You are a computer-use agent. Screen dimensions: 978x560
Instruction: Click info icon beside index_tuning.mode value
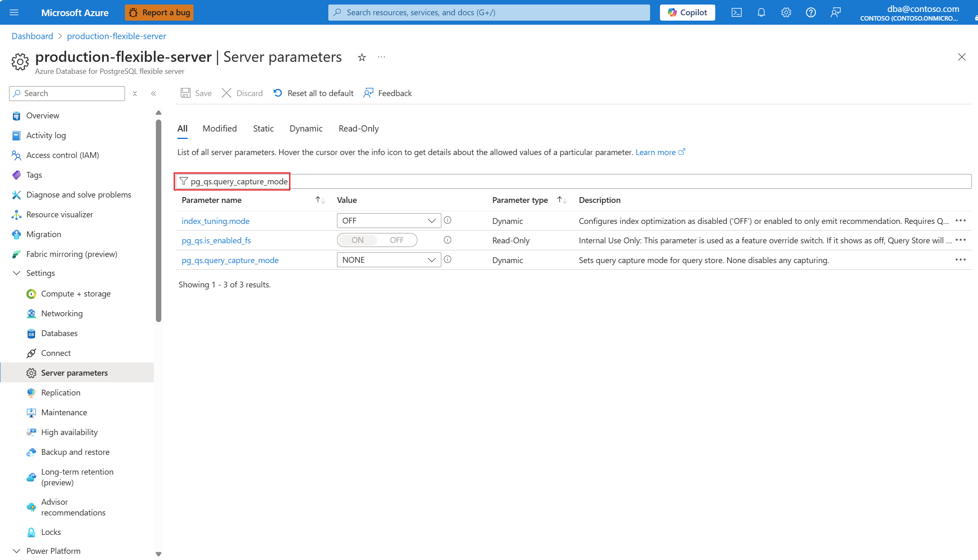click(448, 221)
